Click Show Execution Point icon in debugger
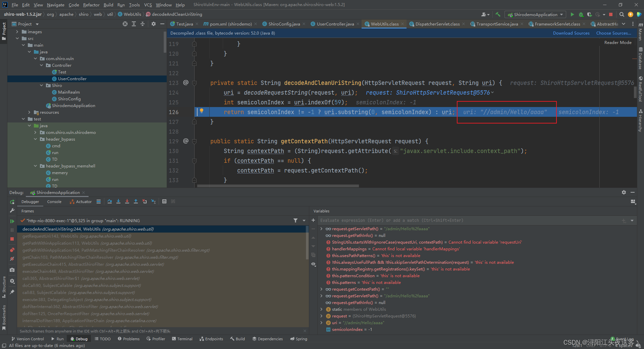The width and height of the screenshot is (644, 349). coord(99,201)
